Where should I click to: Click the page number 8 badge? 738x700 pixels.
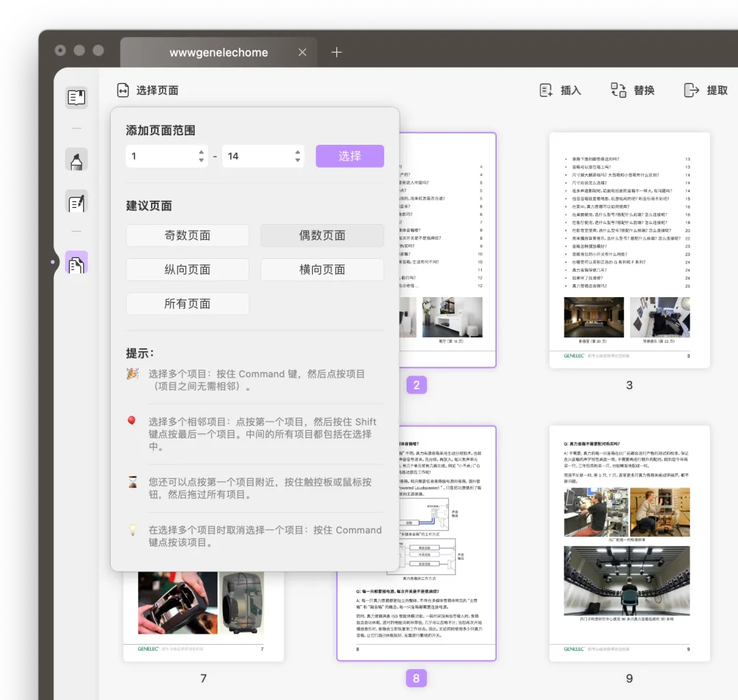[x=417, y=678]
